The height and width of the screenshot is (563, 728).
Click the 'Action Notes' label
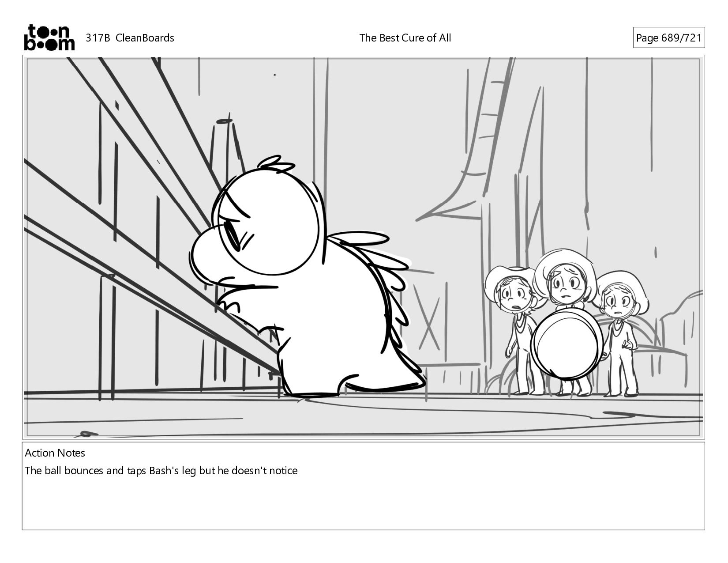(55, 453)
